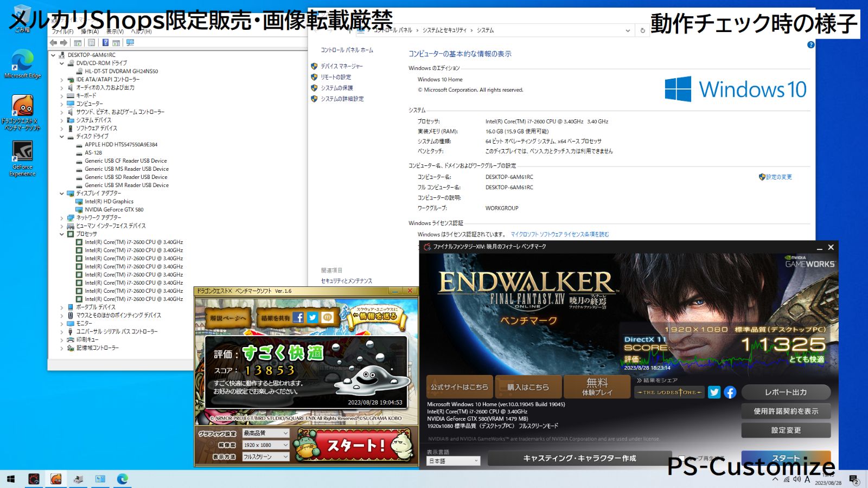This screenshot has width=868, height=488.
Task: Click the 使用許諾契約を表示 button
Action: click(786, 411)
